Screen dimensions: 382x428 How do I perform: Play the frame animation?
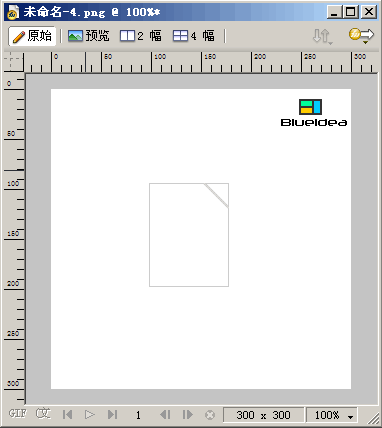pos(90,415)
